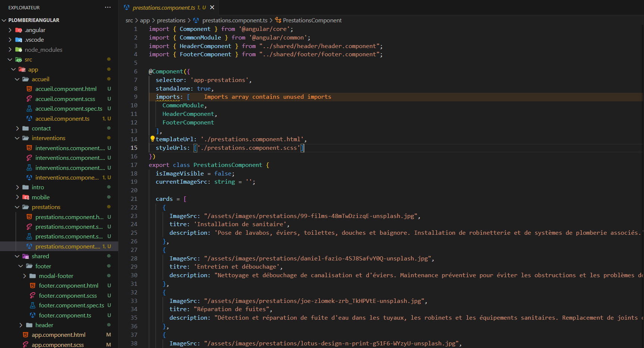This screenshot has width=644, height=348.
Task: Click the PrestationsComponent class symbol in breadcrumb
Action: pyautogui.click(x=312, y=20)
